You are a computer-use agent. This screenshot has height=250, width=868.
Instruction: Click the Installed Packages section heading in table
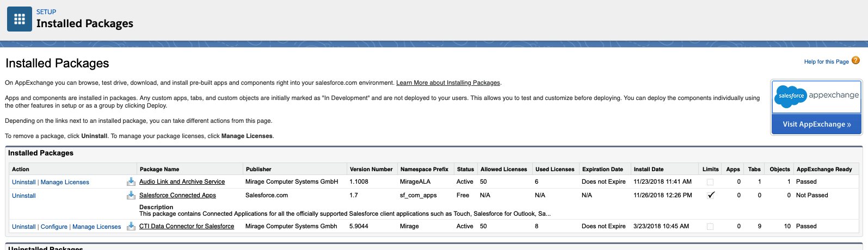coord(41,153)
